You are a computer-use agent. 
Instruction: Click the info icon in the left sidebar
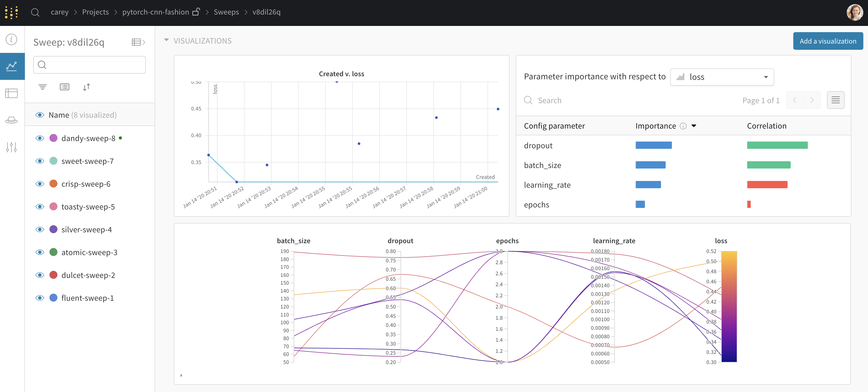pyautogui.click(x=11, y=39)
